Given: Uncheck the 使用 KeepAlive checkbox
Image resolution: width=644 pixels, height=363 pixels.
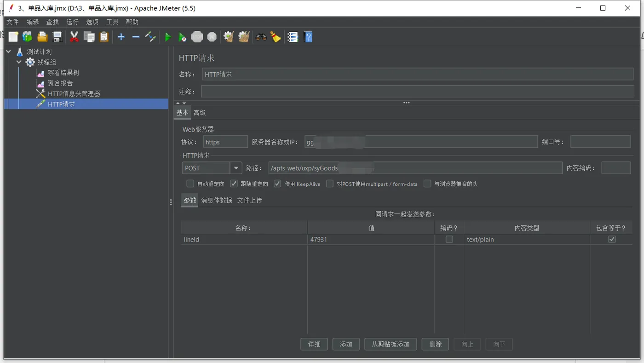Looking at the screenshot, I should click(x=277, y=184).
